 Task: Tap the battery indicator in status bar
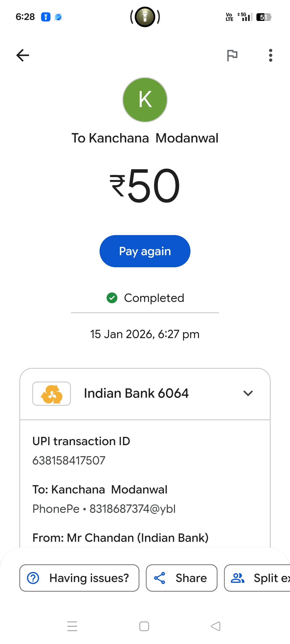[x=264, y=17]
